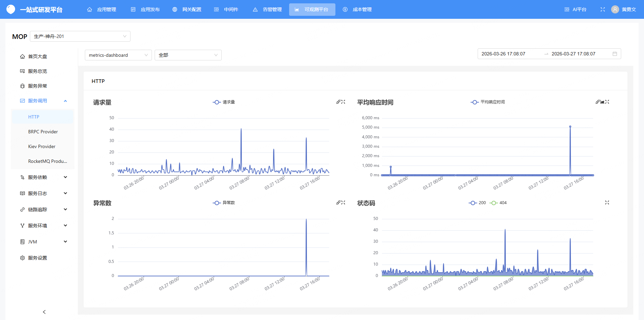The height and width of the screenshot is (320, 644).
Task: Open the 生产-神舟-201 environment dropdown
Action: [80, 36]
